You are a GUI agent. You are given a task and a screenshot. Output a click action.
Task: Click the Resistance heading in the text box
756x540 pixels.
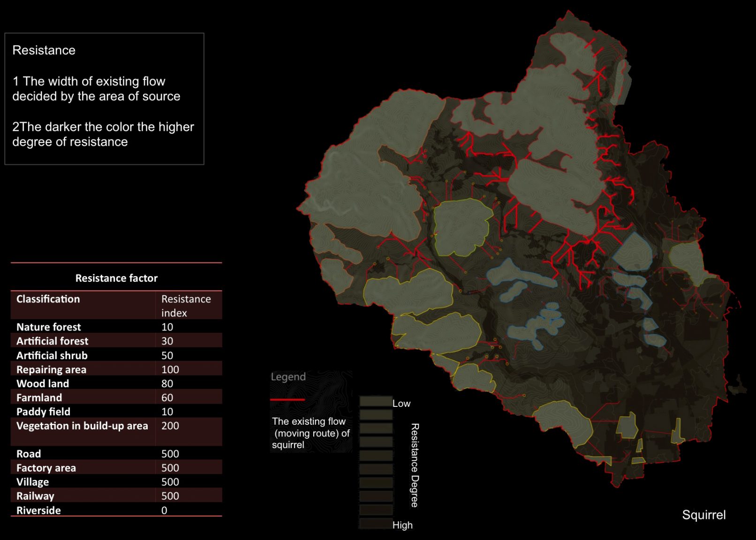click(x=44, y=50)
